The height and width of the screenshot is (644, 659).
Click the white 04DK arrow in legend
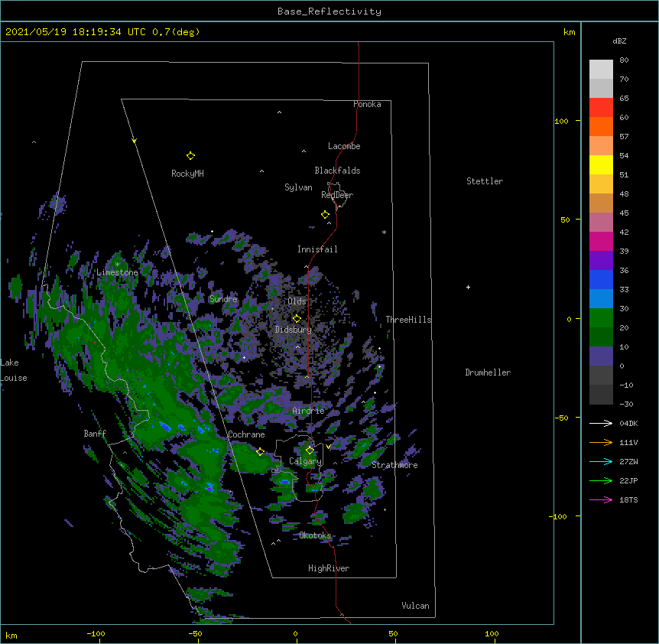tap(601, 423)
